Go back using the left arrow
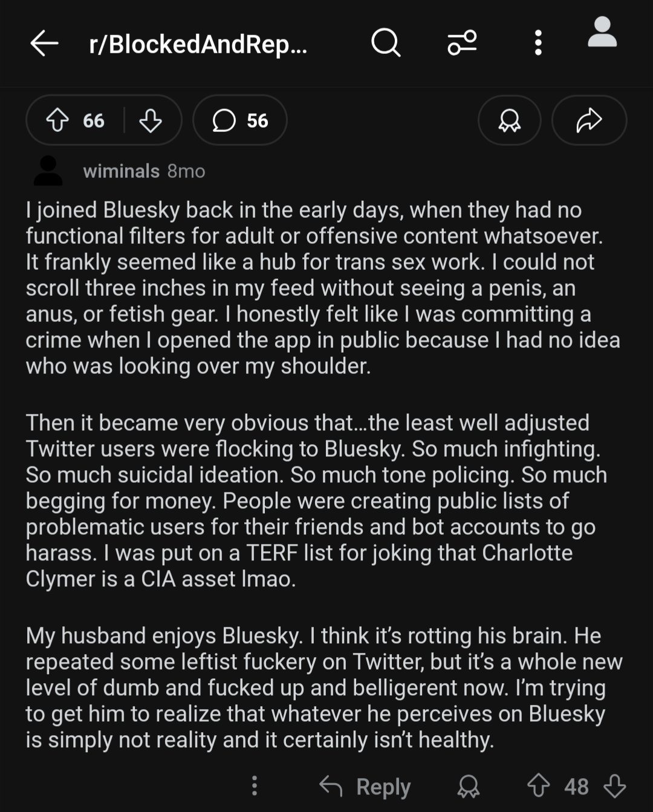Image resolution: width=653 pixels, height=812 pixels. click(44, 44)
